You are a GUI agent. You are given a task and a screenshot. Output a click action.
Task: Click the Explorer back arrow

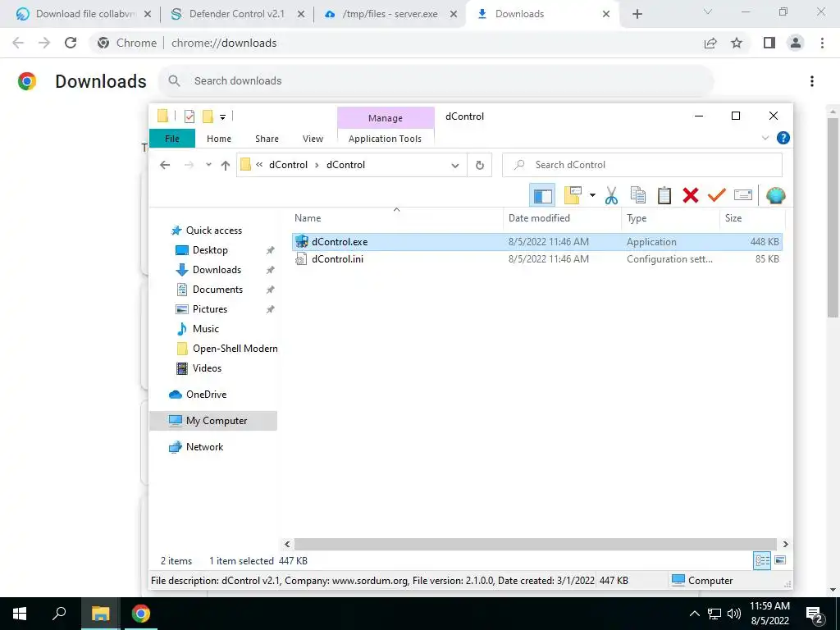(x=165, y=165)
